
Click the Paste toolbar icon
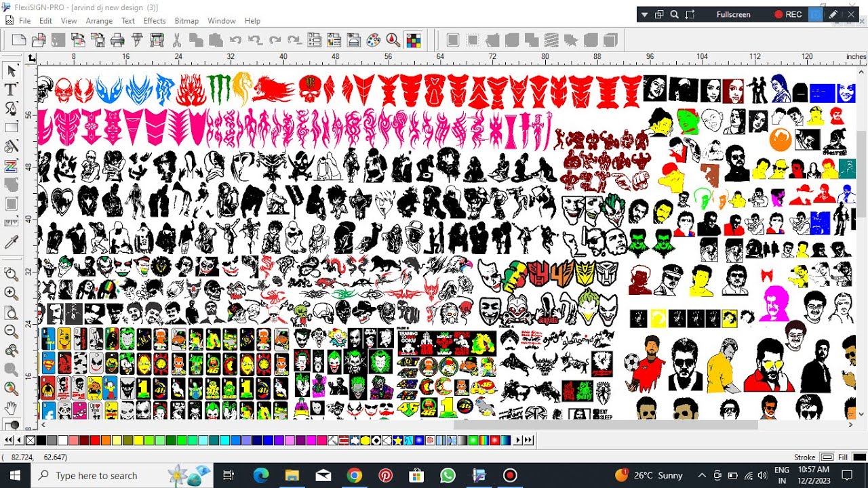pyautogui.click(x=216, y=41)
